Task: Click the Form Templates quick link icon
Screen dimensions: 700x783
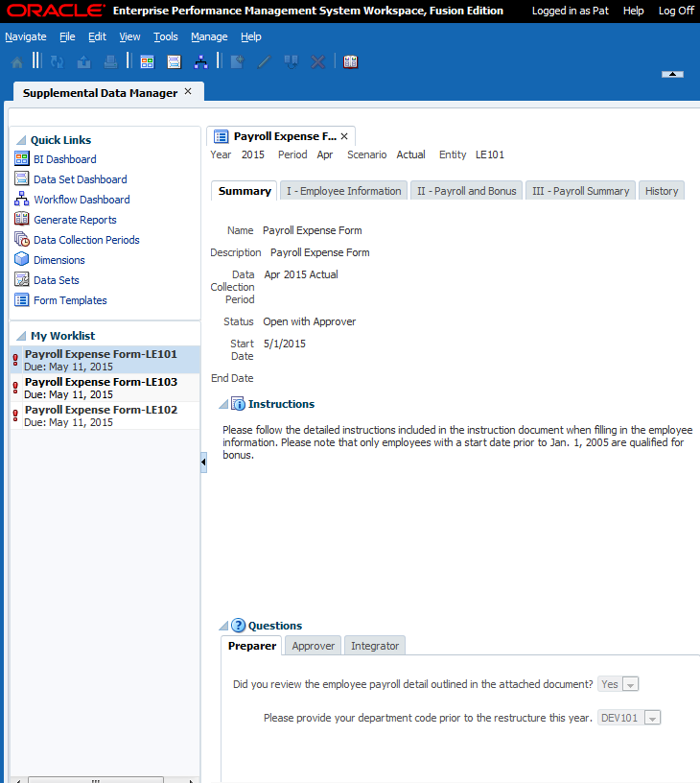Action: pos(21,299)
